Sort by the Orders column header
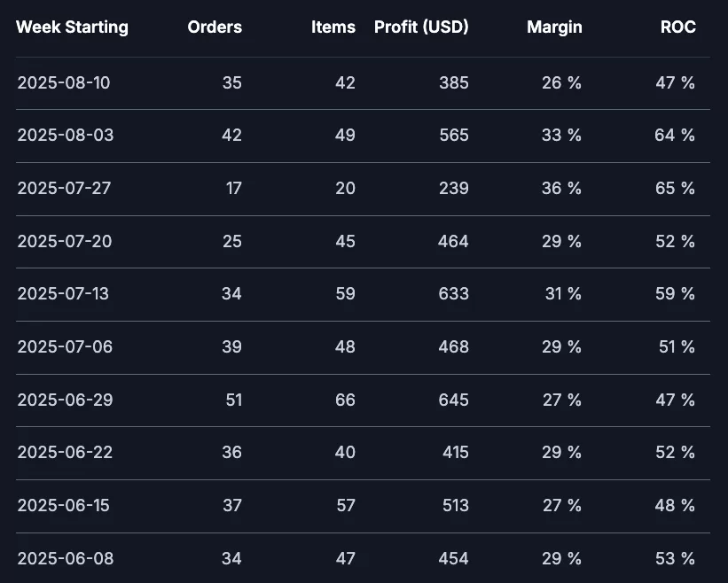 [x=215, y=27]
